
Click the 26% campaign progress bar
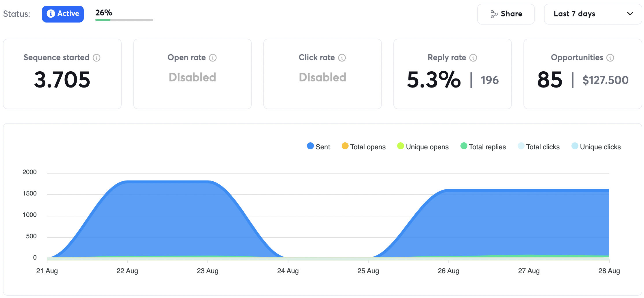click(124, 20)
